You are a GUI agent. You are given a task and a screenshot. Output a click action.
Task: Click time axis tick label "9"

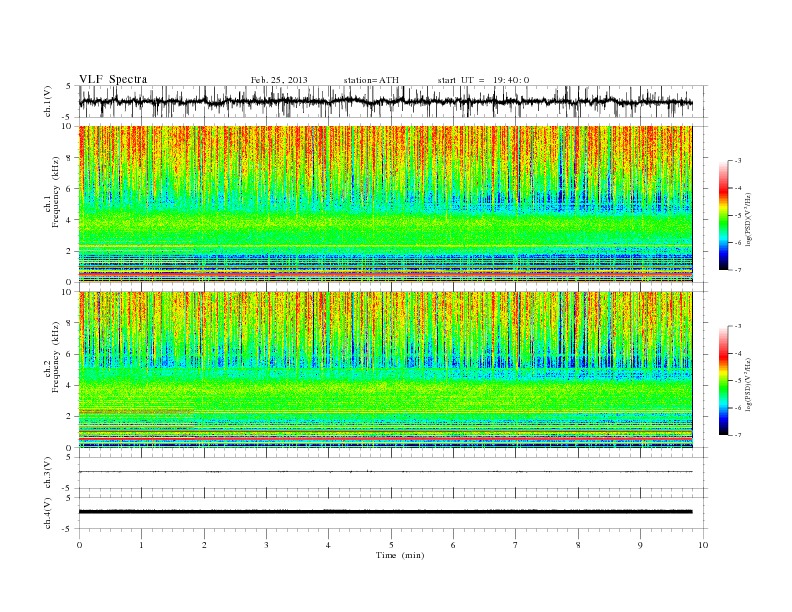pos(640,545)
